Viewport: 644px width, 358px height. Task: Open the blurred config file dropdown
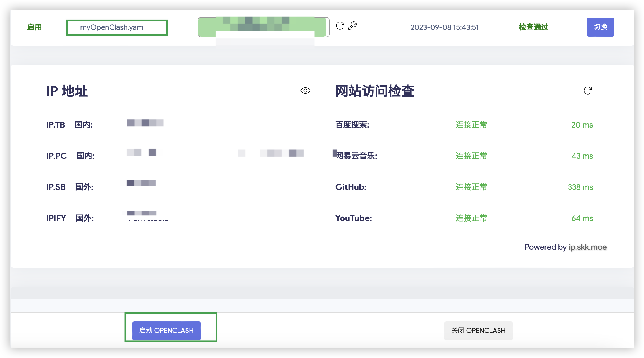click(263, 27)
